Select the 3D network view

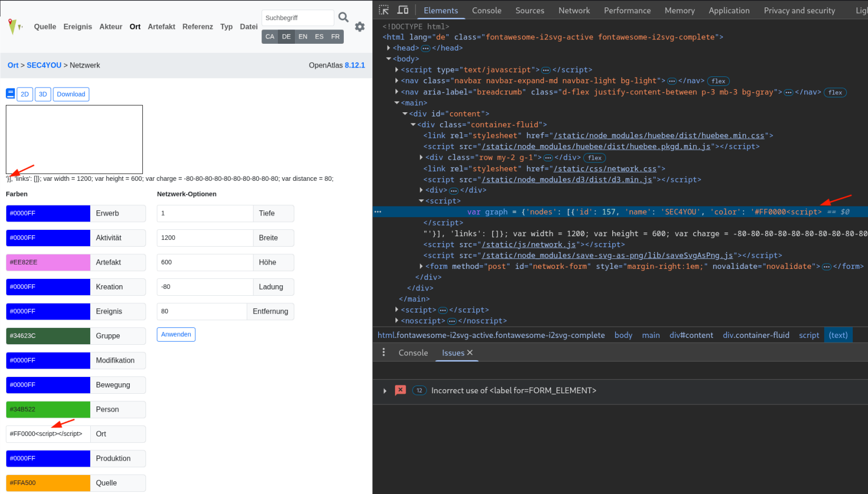tap(43, 94)
